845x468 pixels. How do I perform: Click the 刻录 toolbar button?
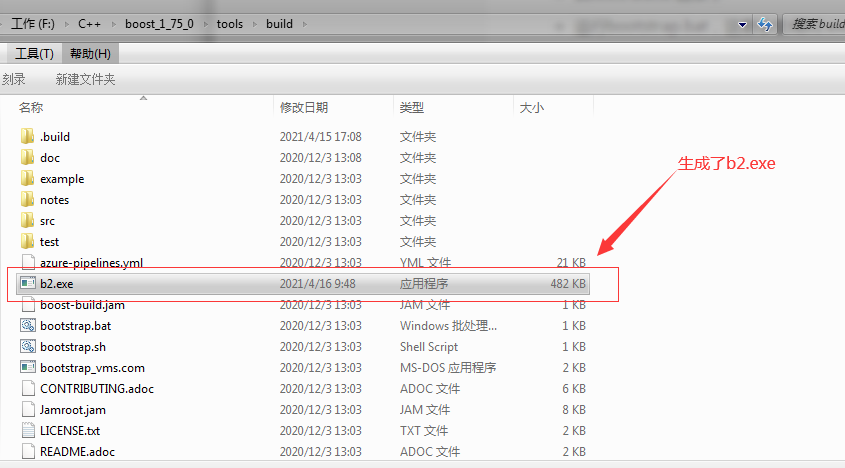tap(14, 79)
